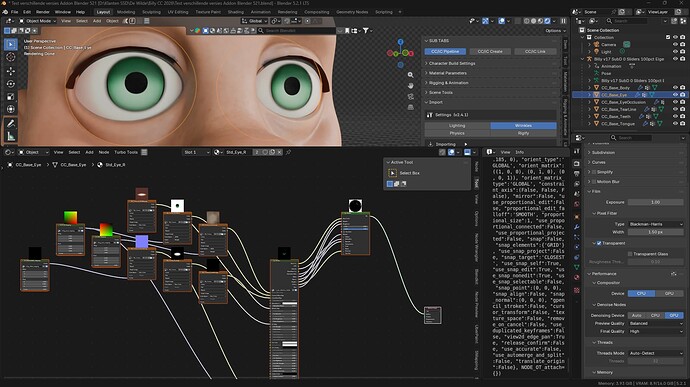The image size is (690, 387).
Task: Unlink the Std_Eye_R material with X icon
Action: pyautogui.click(x=279, y=152)
